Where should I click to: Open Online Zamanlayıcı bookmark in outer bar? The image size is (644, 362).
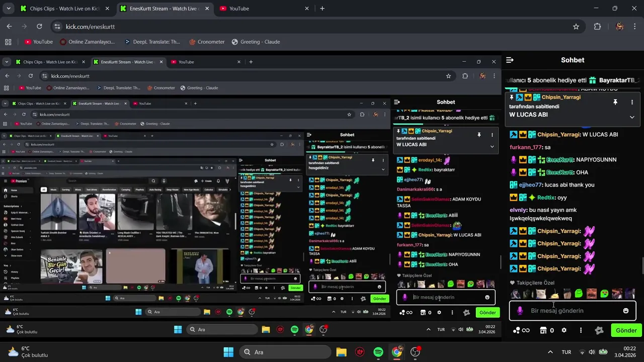click(88, 42)
